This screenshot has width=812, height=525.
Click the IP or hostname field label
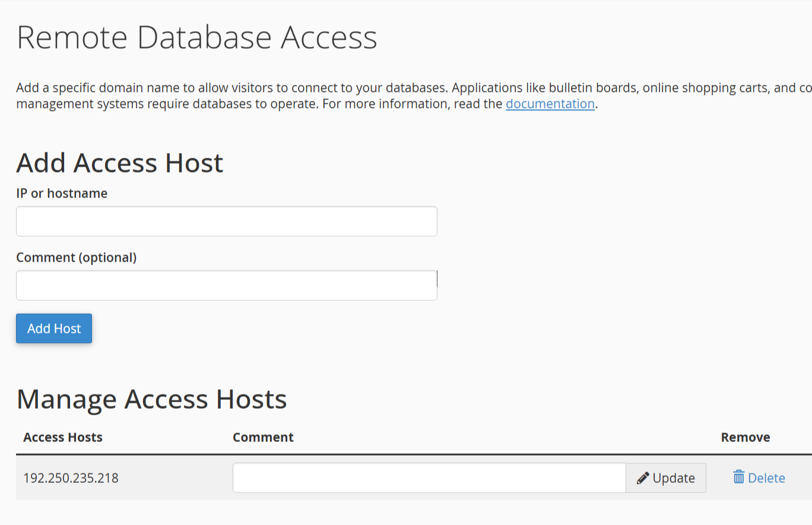point(62,193)
